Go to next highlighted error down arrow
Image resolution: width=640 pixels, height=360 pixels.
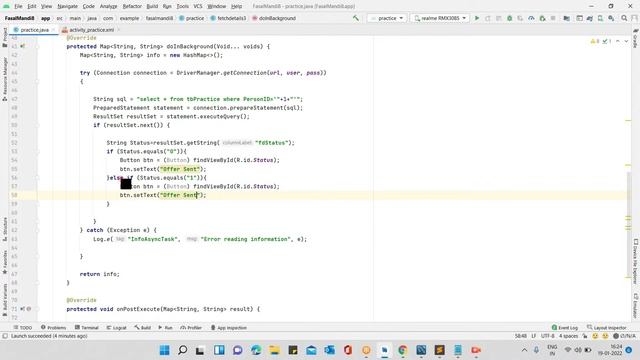click(x=626, y=41)
